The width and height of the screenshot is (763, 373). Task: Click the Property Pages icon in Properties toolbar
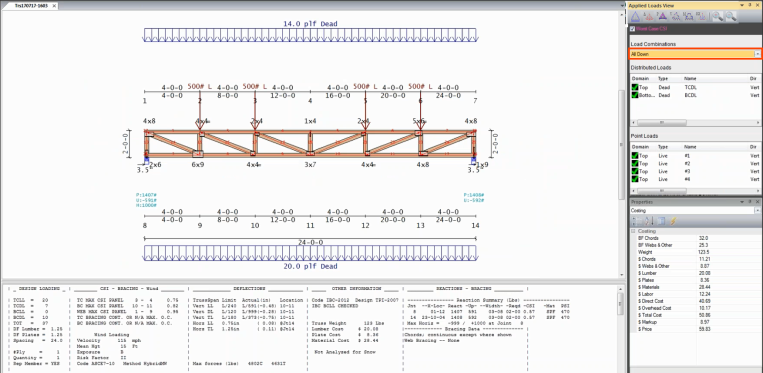(x=661, y=221)
